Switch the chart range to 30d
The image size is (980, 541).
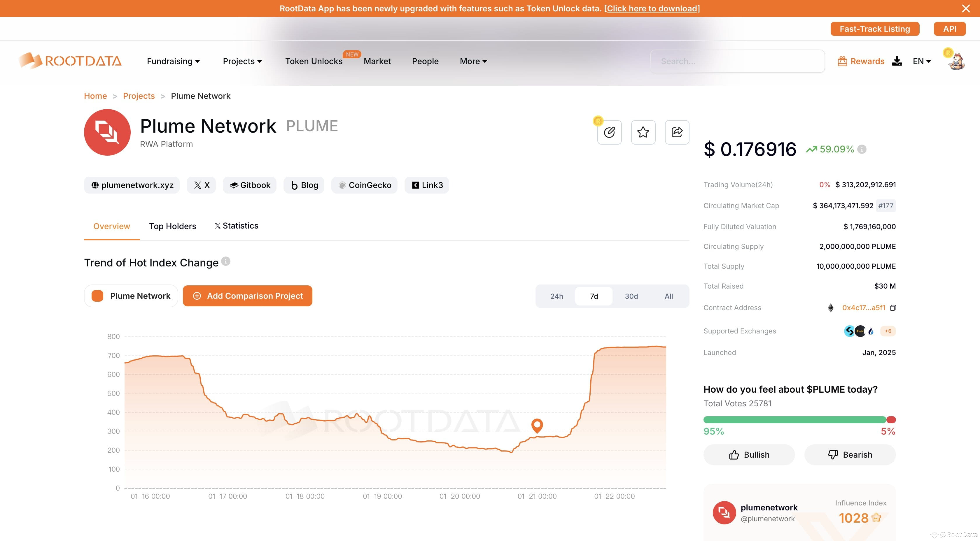coord(631,296)
